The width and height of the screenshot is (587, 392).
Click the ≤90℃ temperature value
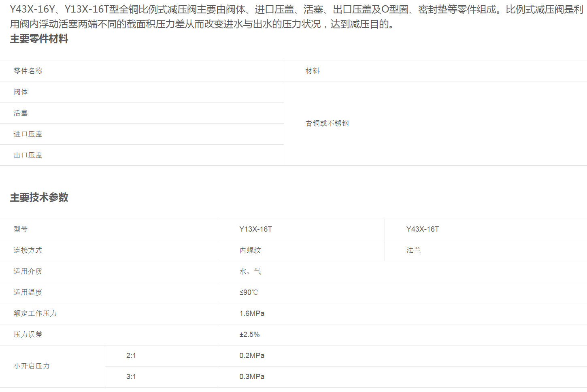point(249,292)
